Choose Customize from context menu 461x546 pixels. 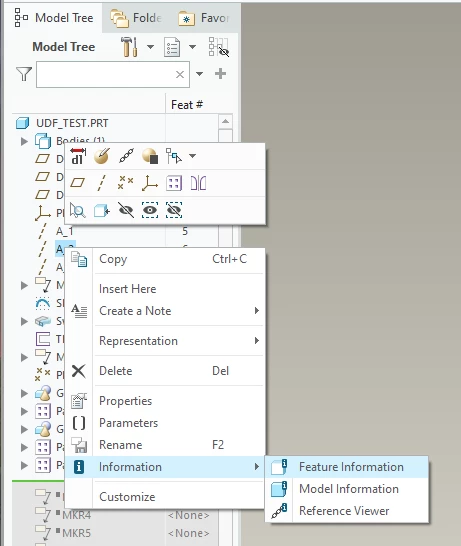point(165,497)
